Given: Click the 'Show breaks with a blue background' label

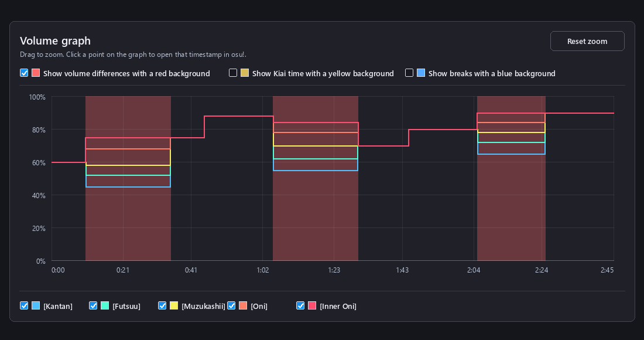Looking at the screenshot, I should tap(492, 74).
